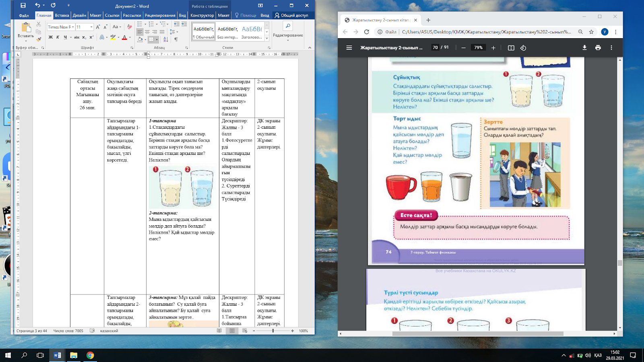Click the Clear Formatting eraser icon
644x362 pixels.
(129, 27)
